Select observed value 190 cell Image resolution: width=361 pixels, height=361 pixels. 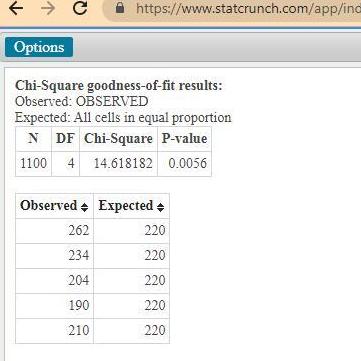coord(55,306)
